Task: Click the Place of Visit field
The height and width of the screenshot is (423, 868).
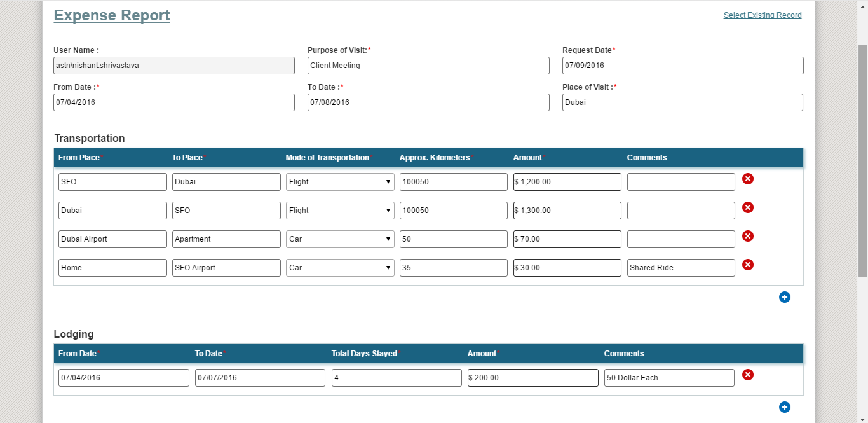Action: 682,102
